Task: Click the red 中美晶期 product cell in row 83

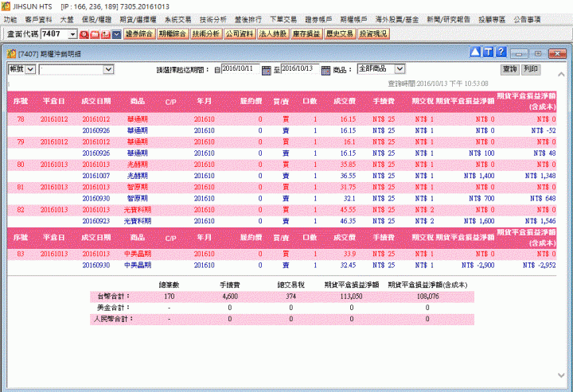Action: pos(138,254)
